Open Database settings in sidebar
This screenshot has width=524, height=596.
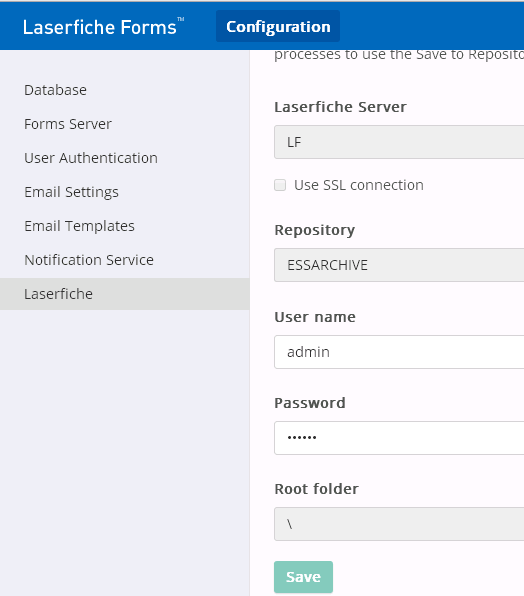(x=55, y=90)
